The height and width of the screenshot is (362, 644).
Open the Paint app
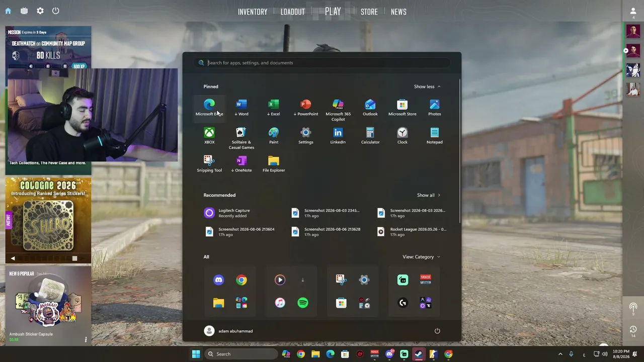click(274, 136)
